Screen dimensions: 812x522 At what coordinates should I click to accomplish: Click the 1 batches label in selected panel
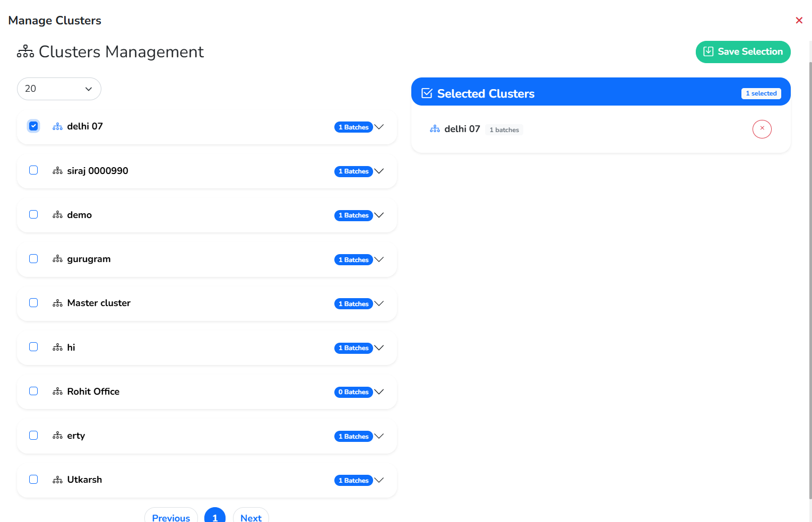pos(504,130)
